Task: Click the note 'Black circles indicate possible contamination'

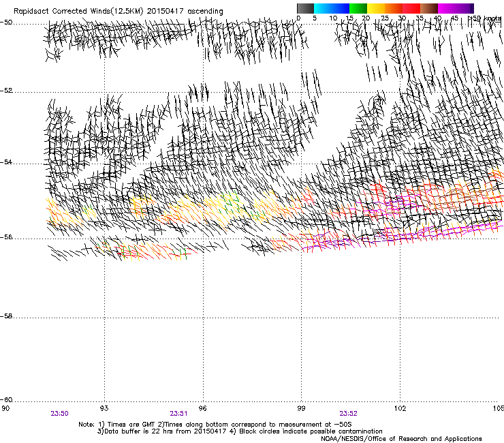Action: [311, 431]
